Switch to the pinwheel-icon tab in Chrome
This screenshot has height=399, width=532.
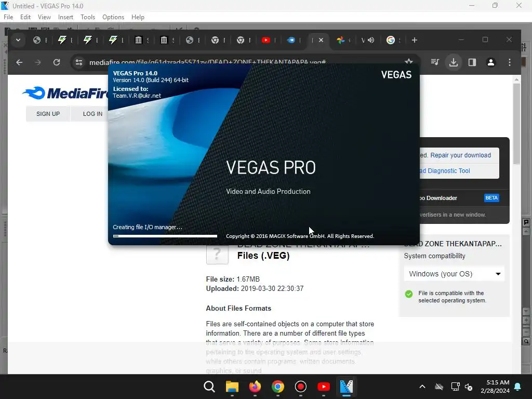341,40
